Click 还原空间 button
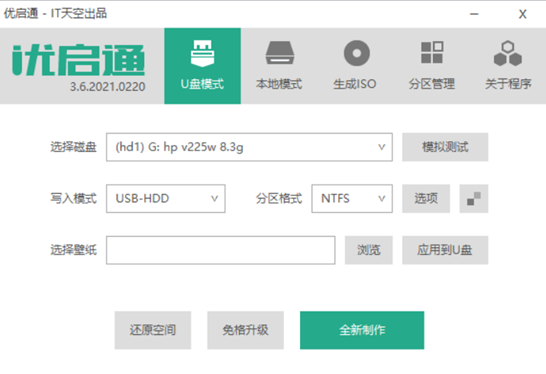The height and width of the screenshot is (374, 546). point(153,330)
